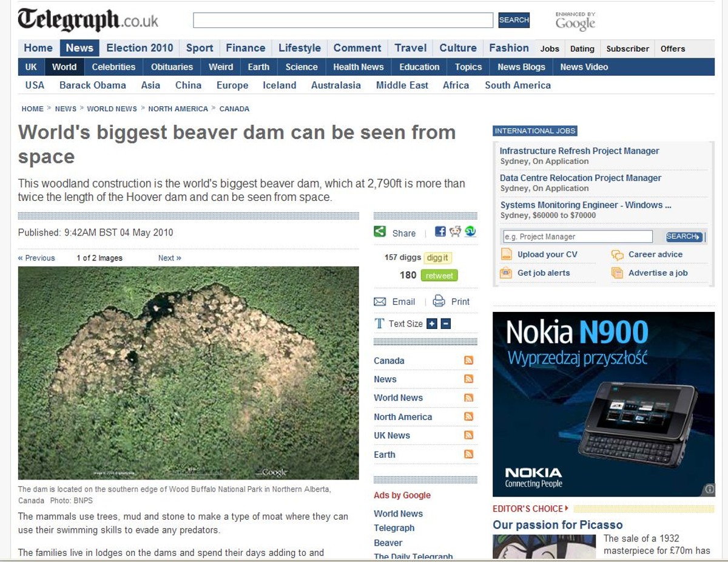Click the green retweet button
Image resolution: width=728 pixels, height=562 pixels.
[x=440, y=276]
